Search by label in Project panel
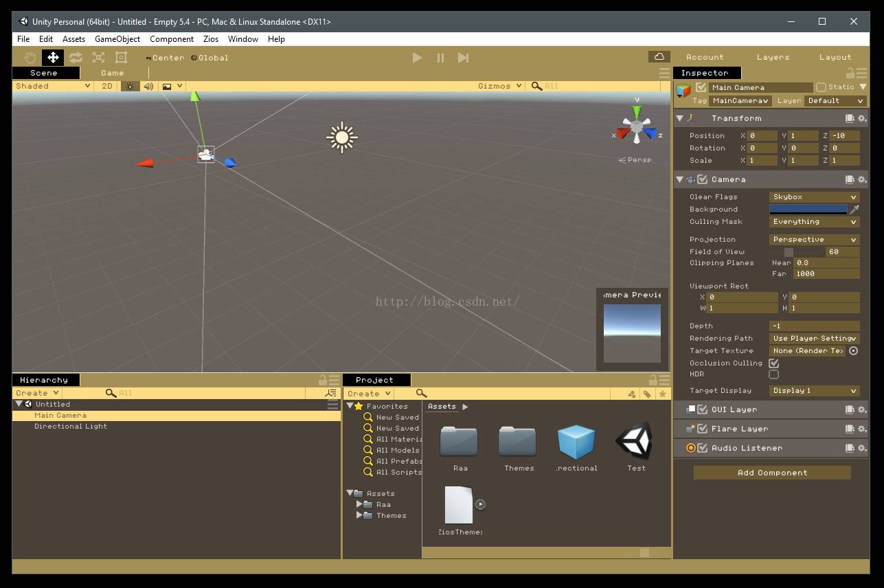 click(647, 394)
